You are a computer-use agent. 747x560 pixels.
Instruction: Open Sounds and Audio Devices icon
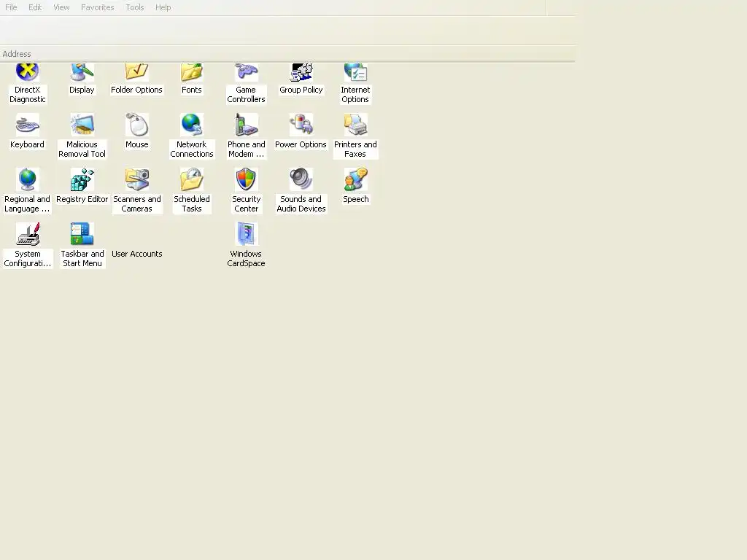pos(301,179)
